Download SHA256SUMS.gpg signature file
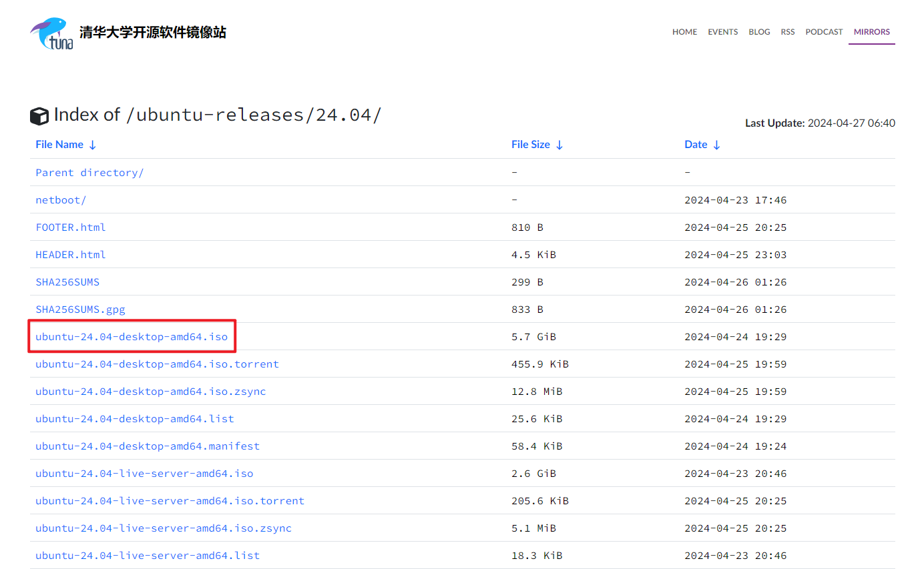The height and width of the screenshot is (569, 924). click(x=80, y=310)
